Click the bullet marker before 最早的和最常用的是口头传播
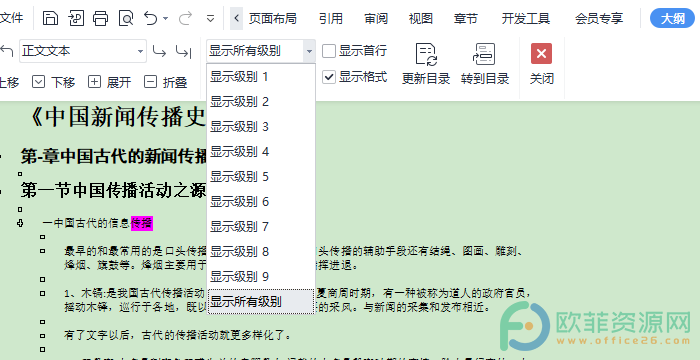This screenshot has height=360, width=700. 43,251
